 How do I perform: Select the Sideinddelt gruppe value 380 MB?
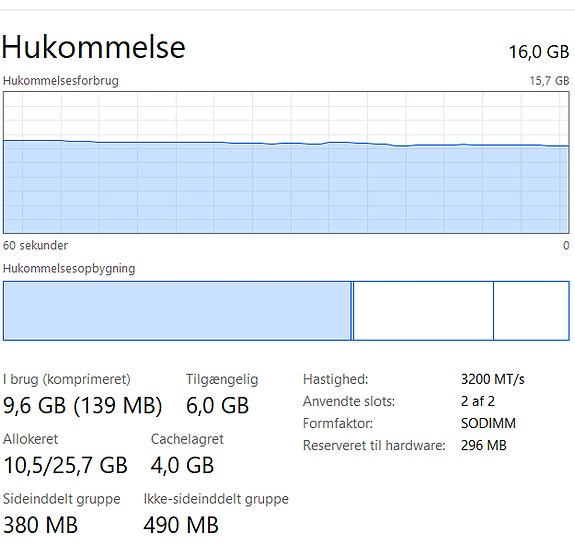[x=41, y=525]
